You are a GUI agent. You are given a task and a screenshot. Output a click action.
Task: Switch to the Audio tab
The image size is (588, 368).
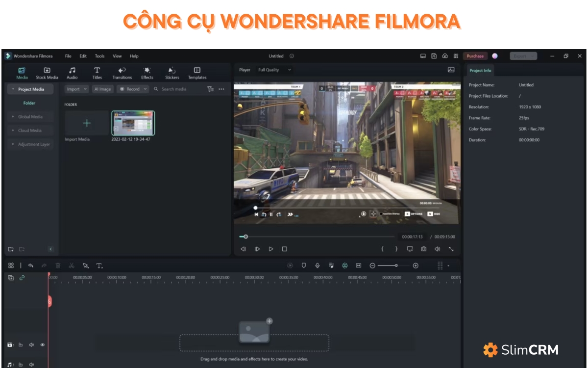point(72,73)
